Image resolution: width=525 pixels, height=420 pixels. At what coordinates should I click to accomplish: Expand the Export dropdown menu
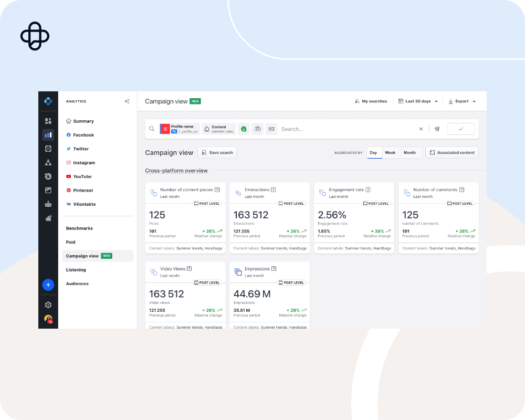coord(462,101)
